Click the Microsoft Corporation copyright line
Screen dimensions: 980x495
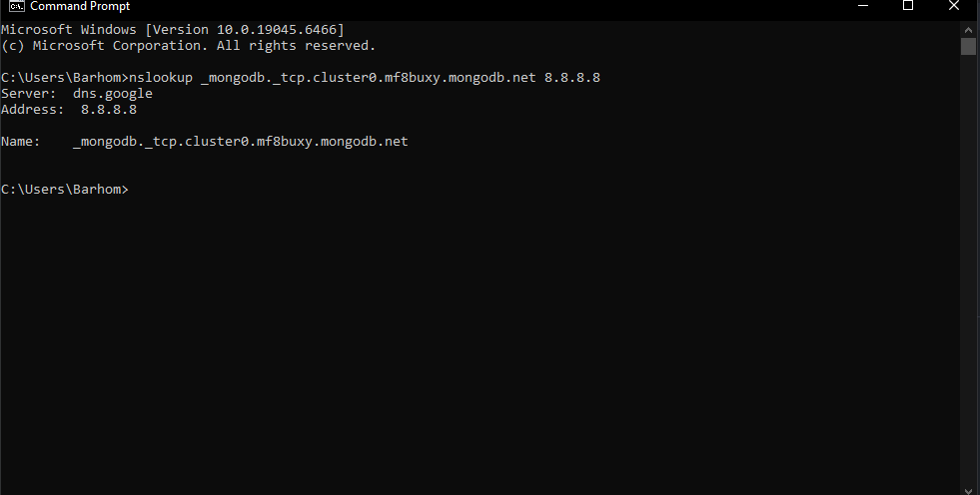coord(188,46)
